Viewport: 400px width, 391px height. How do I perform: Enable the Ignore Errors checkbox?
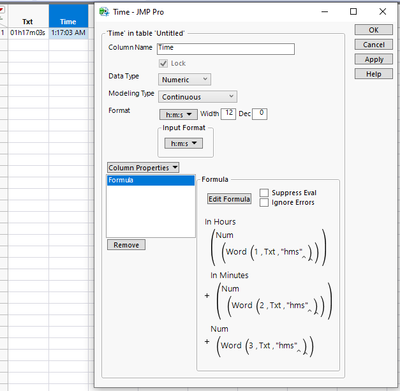click(x=264, y=202)
